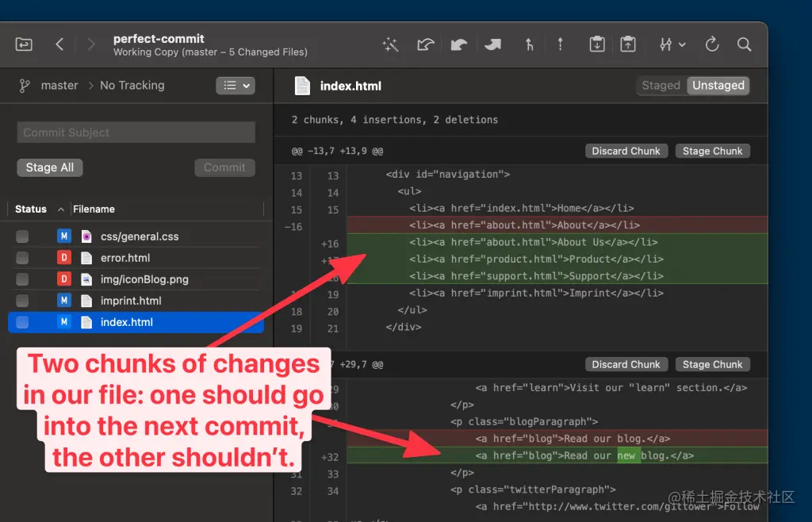The image size is (812, 522).
Task: Sort by the Filename column header
Action: pyautogui.click(x=94, y=209)
